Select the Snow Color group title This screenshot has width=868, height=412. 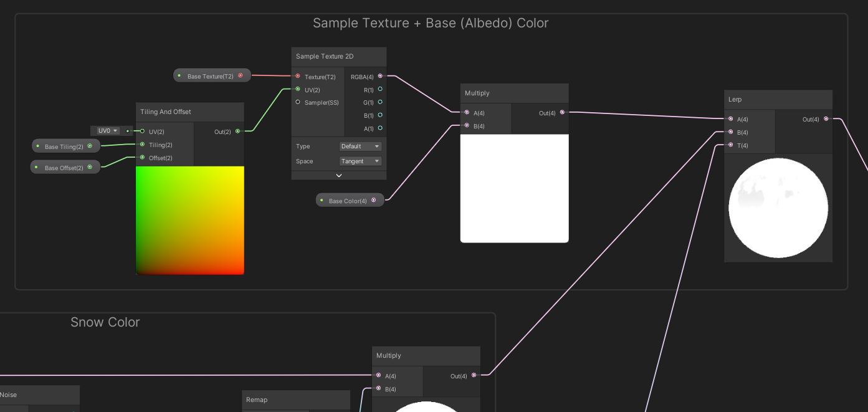click(x=105, y=322)
